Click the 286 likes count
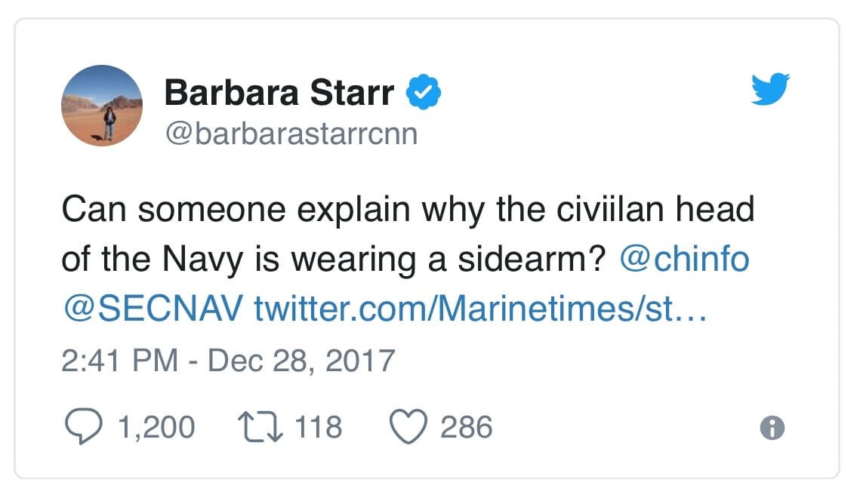Viewport: 860px width, 504px height. [x=467, y=427]
